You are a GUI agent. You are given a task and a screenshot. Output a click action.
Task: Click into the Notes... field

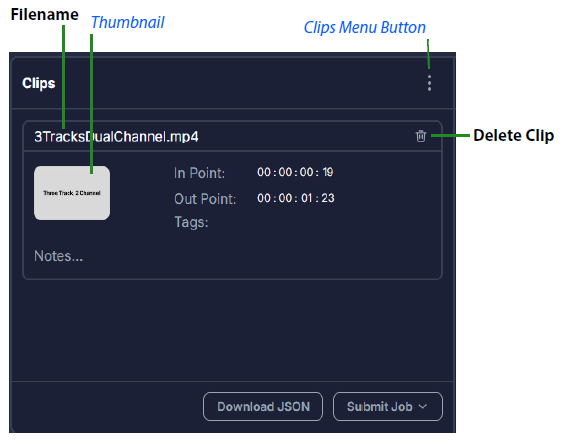coord(58,256)
